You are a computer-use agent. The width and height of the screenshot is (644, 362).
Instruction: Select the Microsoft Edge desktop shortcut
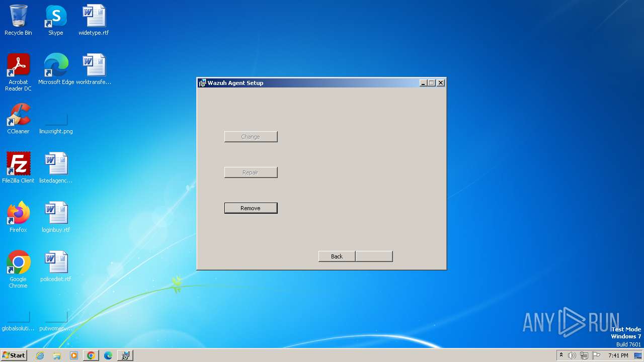pyautogui.click(x=56, y=69)
